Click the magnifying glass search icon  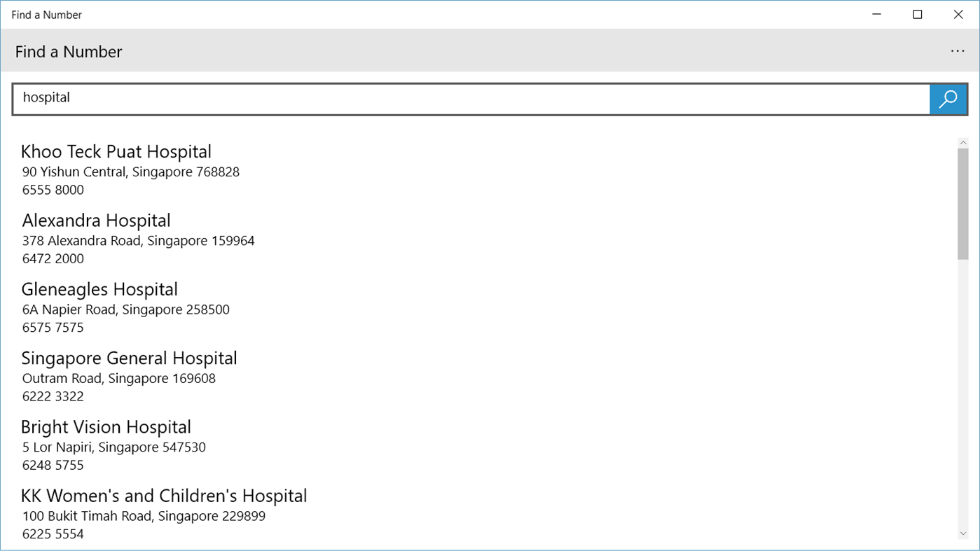tap(948, 99)
